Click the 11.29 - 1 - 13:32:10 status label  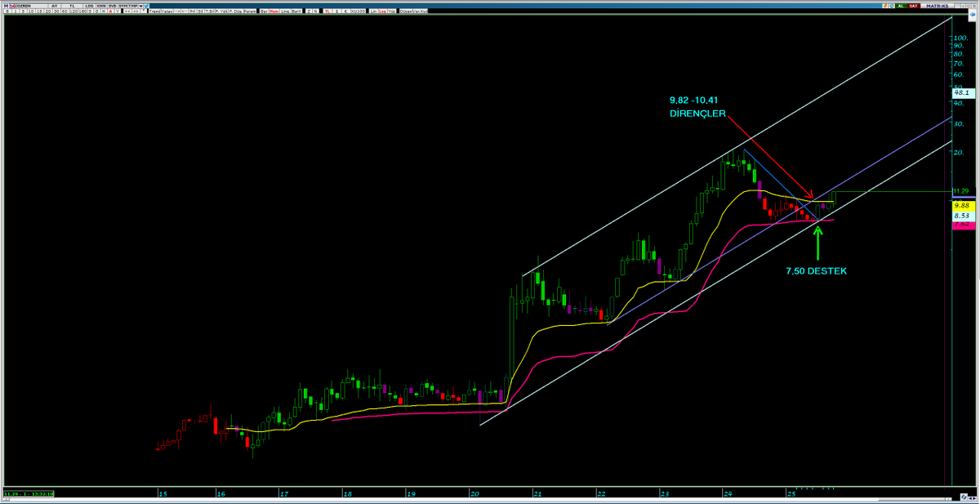coord(29,494)
